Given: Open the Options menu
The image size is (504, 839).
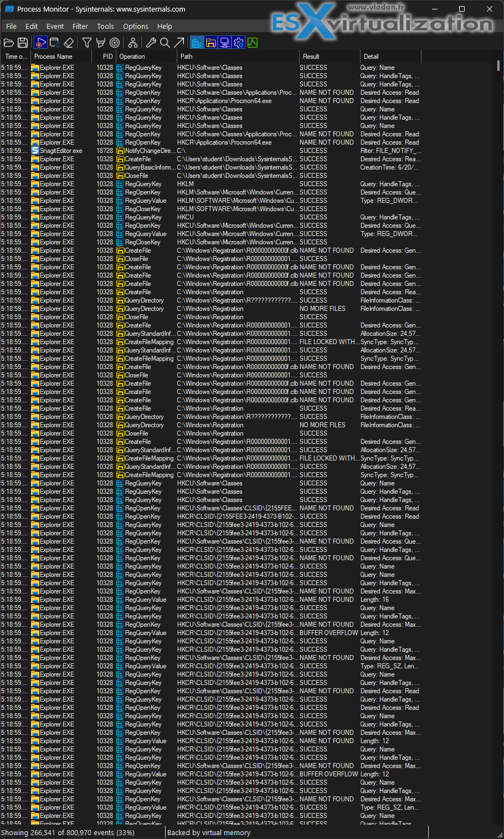Looking at the screenshot, I should point(136,26).
